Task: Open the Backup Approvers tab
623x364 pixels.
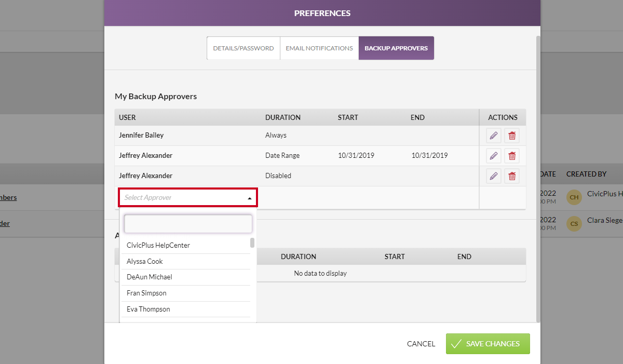Action: (x=396, y=48)
